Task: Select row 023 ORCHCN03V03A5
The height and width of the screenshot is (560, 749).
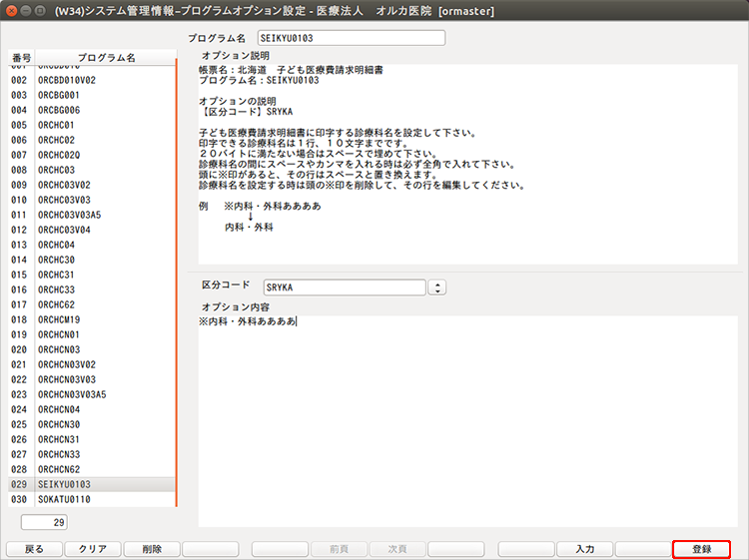Action: tap(92, 394)
